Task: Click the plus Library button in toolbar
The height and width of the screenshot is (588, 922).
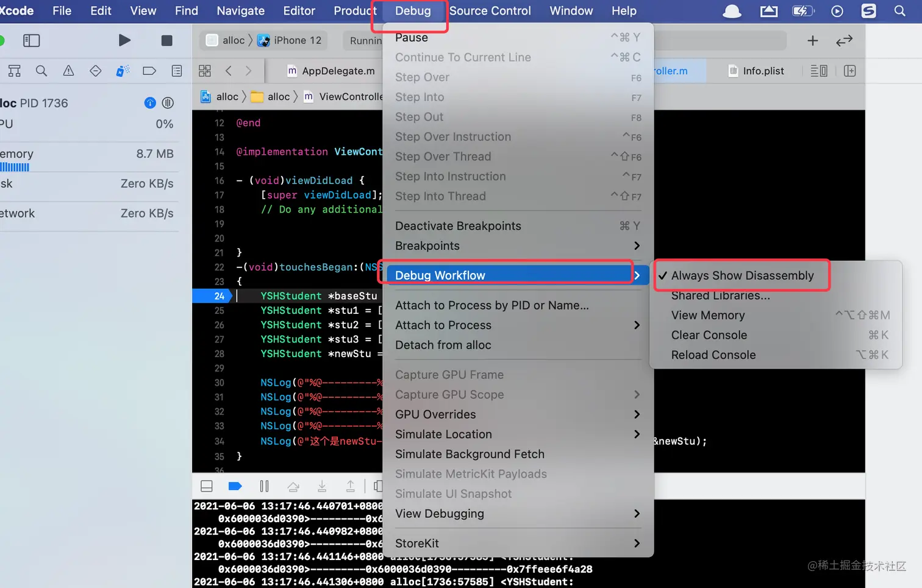Action: pos(813,40)
